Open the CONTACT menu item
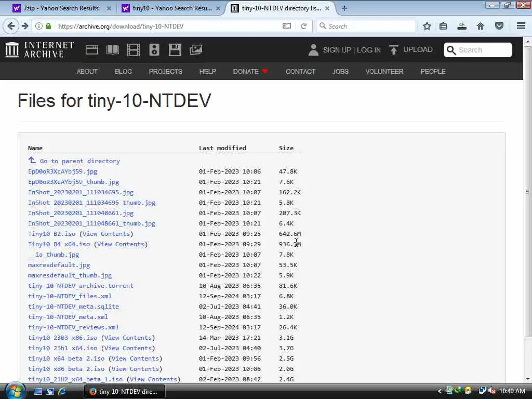This screenshot has width=532, height=399. coord(300,71)
